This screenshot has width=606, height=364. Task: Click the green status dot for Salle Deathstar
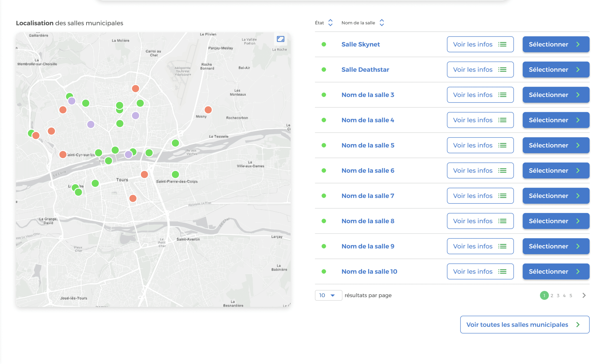[324, 70]
